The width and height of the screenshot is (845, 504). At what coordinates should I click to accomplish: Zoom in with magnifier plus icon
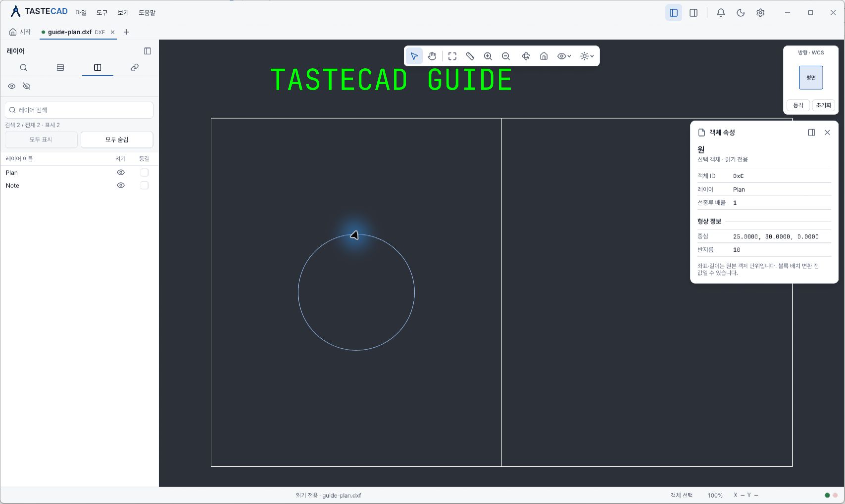[488, 56]
